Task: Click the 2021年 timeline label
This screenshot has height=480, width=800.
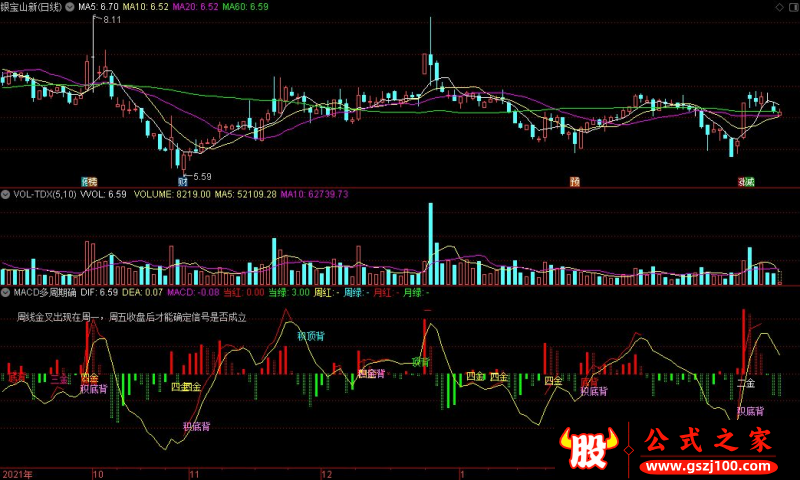Action: click(x=17, y=474)
